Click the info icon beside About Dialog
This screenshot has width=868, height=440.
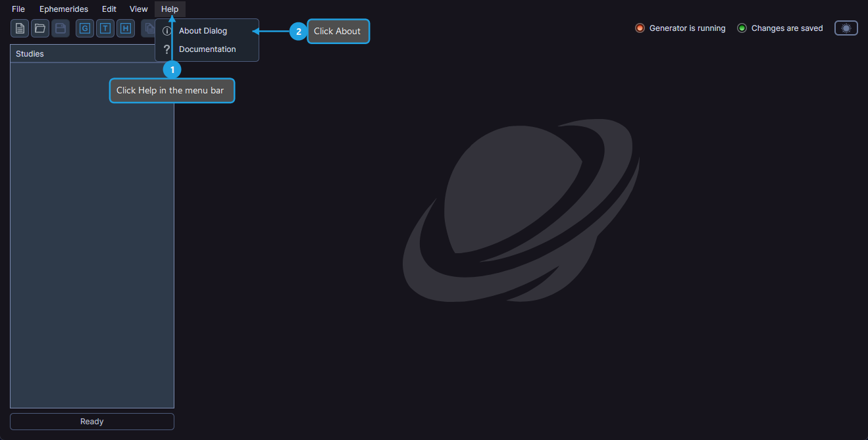pyautogui.click(x=166, y=31)
